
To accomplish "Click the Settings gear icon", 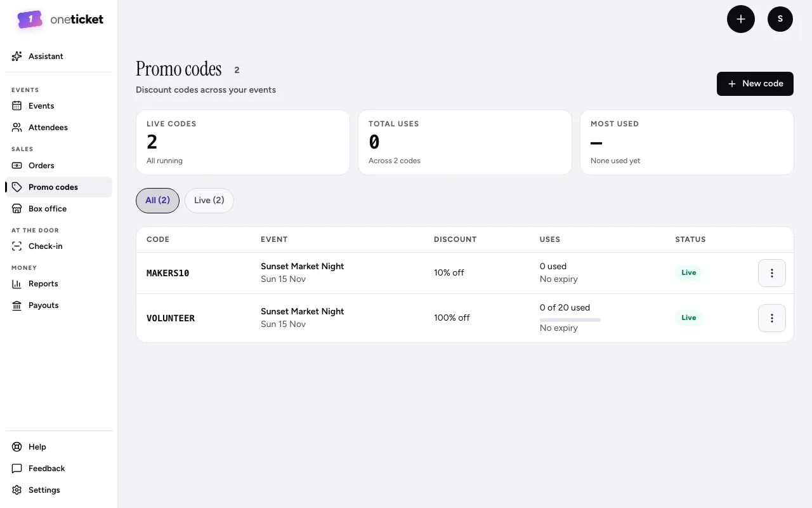I will coord(17,490).
